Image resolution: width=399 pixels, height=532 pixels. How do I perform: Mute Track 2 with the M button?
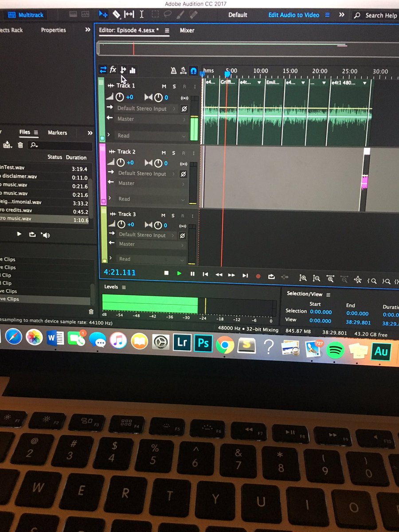(x=164, y=153)
